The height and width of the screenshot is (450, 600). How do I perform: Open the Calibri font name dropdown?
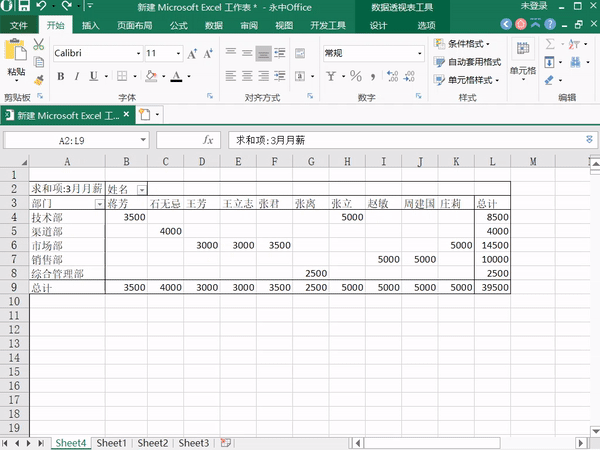tap(139, 53)
